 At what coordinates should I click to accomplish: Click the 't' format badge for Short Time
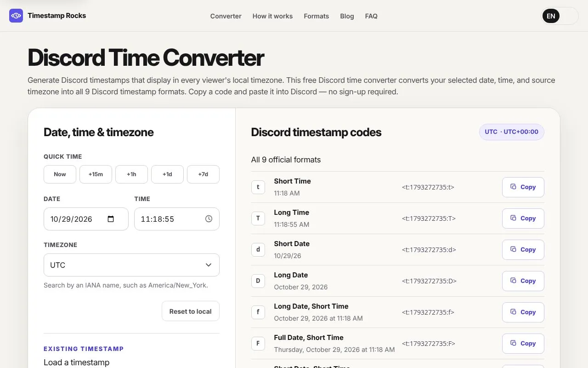tap(258, 187)
